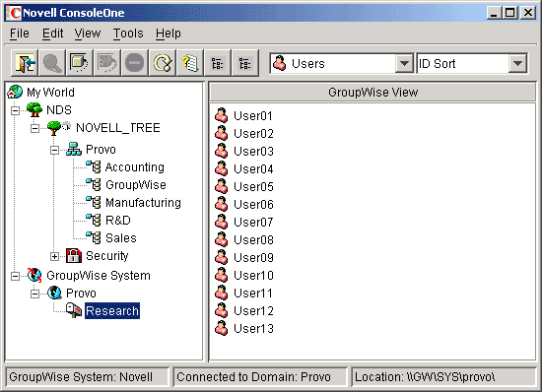Click the 'GroupWise System: Novell' status field
542x392 pixels.
pyautogui.click(x=88, y=377)
